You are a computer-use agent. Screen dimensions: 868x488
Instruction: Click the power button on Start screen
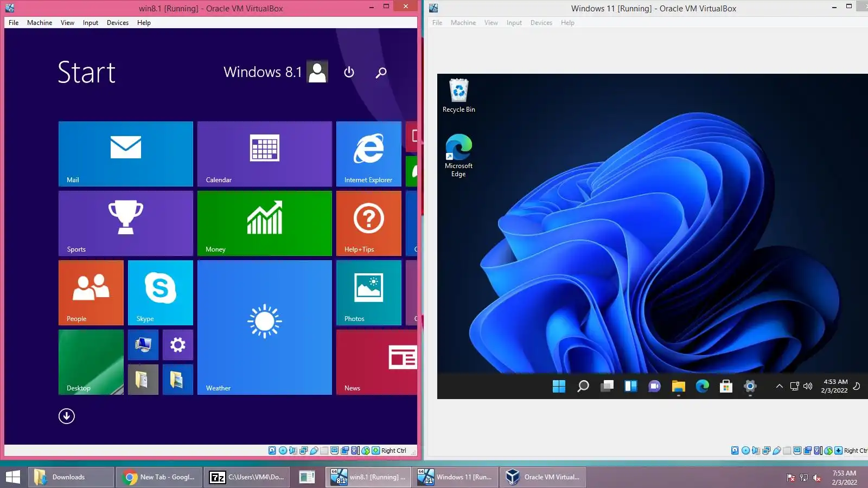pyautogui.click(x=349, y=72)
